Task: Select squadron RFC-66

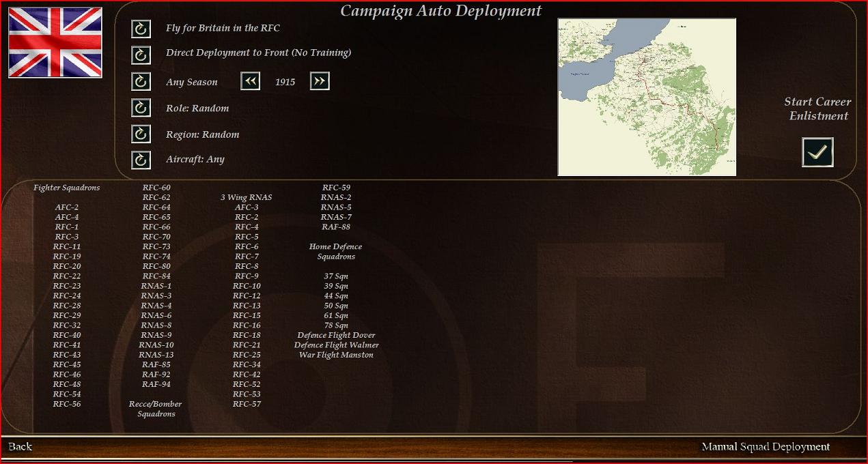Action: tap(156, 227)
